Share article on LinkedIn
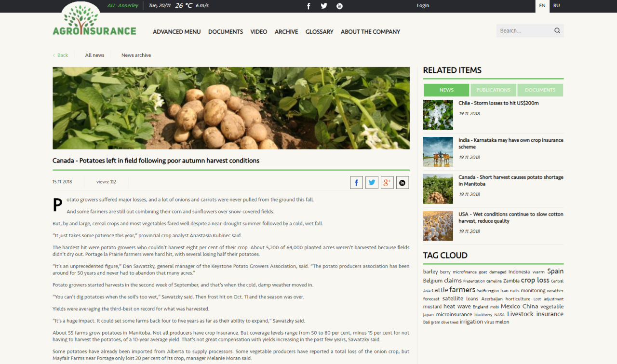 (402, 182)
